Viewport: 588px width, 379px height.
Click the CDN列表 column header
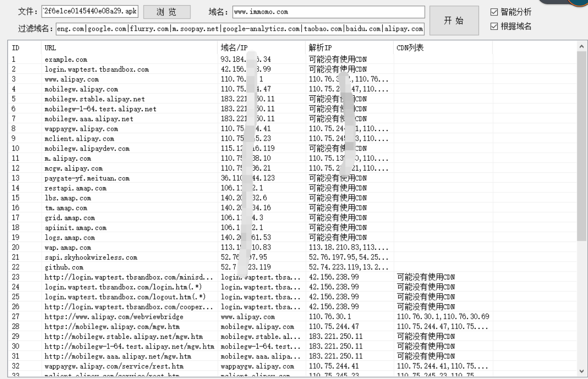[443, 48]
